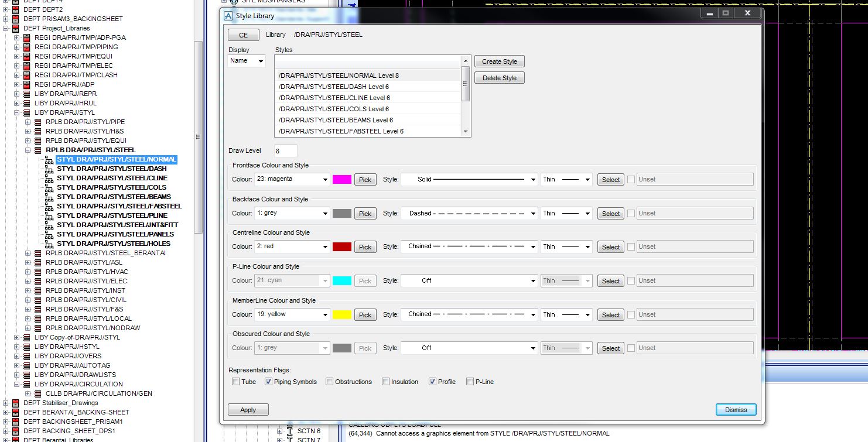Open the Display Name dropdown
Screen dimensions: 868x442
tap(247, 61)
